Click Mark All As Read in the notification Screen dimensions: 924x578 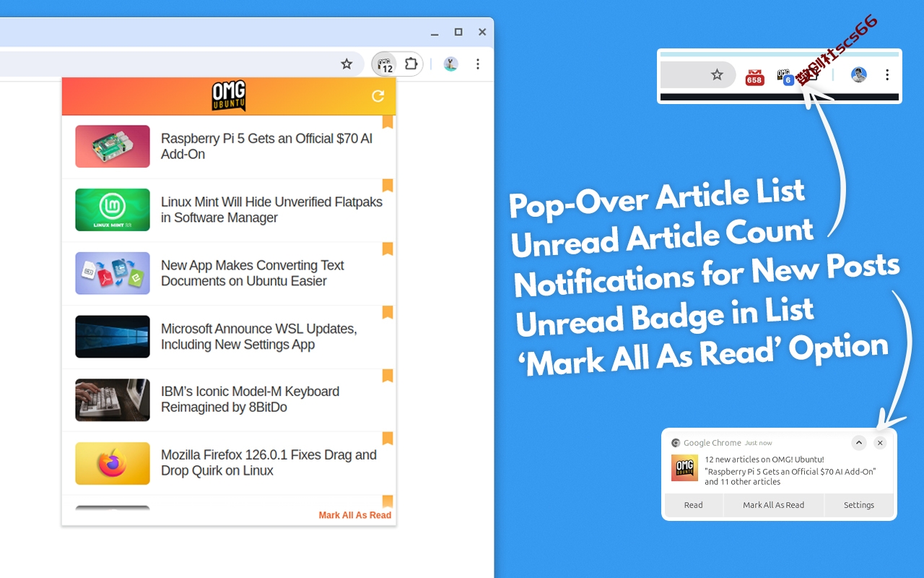click(774, 505)
